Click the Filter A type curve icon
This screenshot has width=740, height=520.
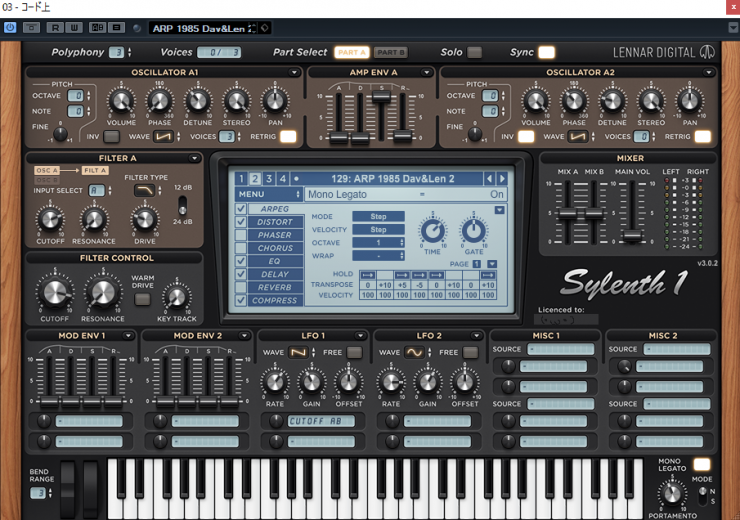point(144,191)
